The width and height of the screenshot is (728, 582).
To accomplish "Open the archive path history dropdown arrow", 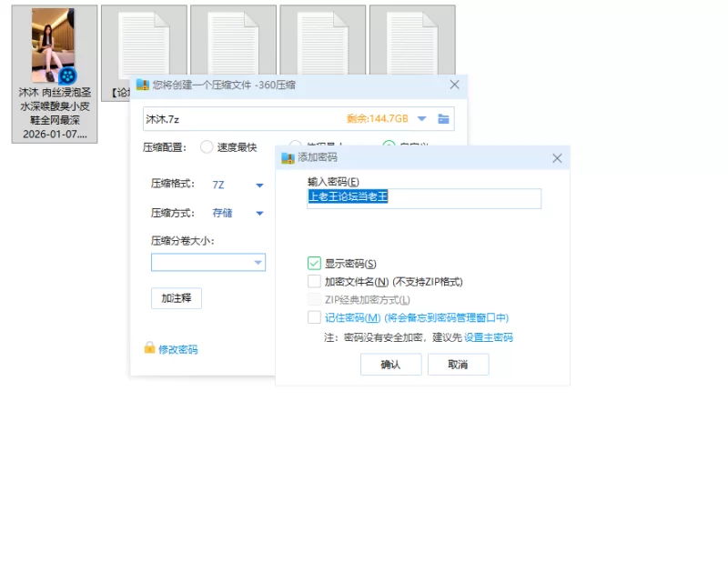I will [421, 119].
